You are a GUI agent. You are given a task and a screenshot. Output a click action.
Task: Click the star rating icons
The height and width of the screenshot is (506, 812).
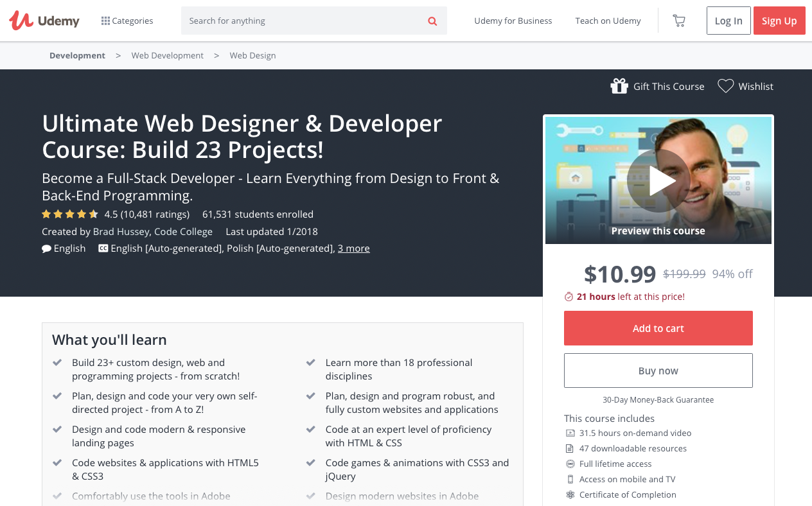pos(70,214)
